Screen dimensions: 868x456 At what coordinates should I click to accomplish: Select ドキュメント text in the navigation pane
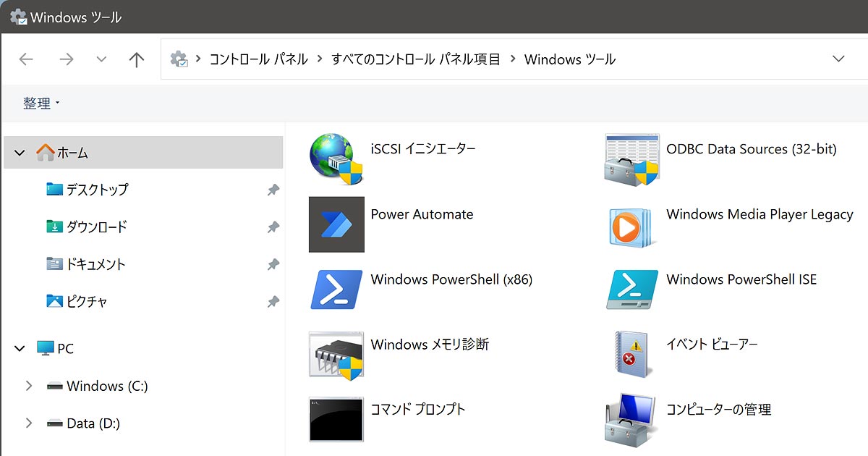96,264
